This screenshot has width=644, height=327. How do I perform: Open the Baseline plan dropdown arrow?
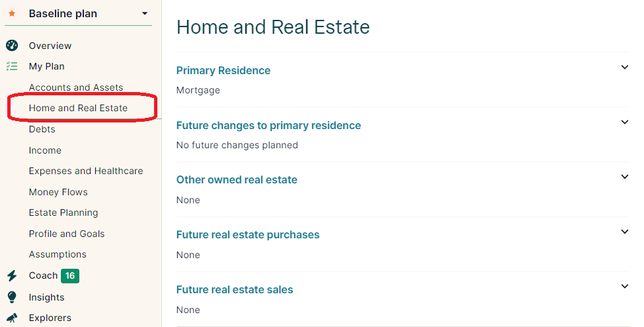(x=145, y=14)
